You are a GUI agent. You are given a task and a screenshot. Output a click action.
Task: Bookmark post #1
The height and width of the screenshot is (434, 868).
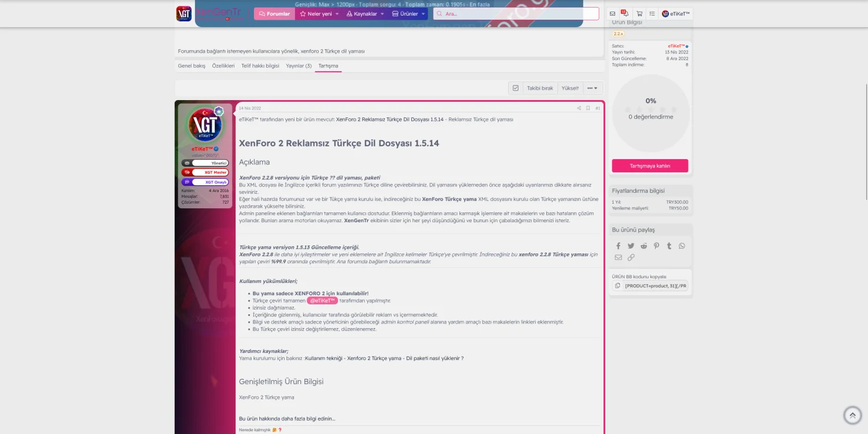(x=588, y=108)
